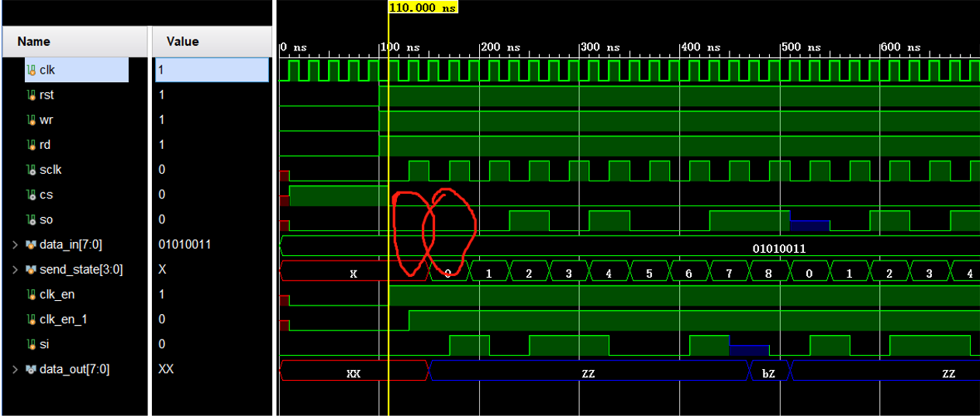
Task: Click the si signal icon
Action: point(31,344)
